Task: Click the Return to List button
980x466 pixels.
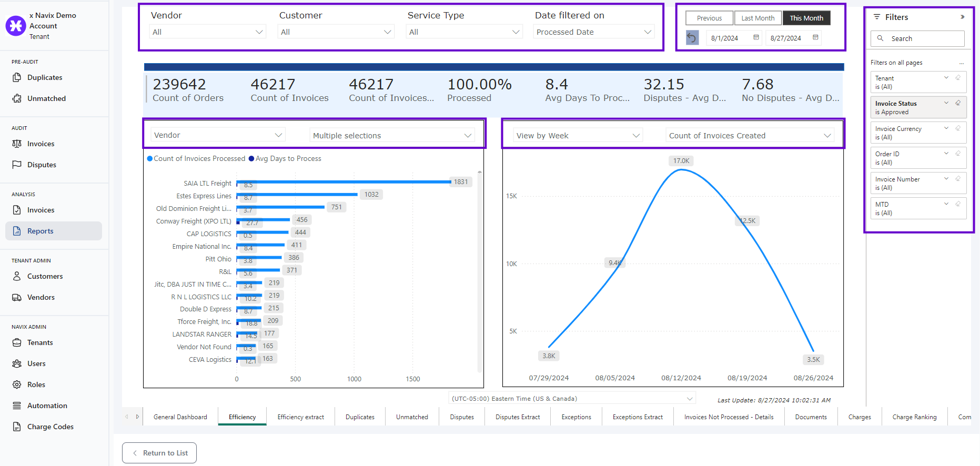Action: click(159, 453)
